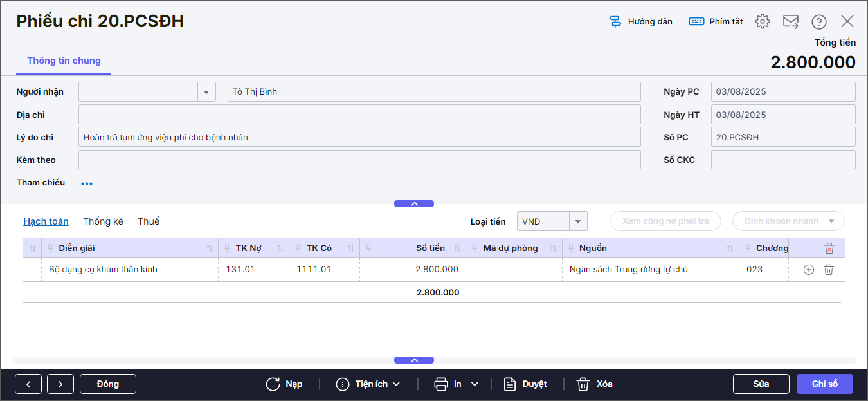The image size is (868, 401).
Task: Switch to the Thống kê tab
Action: pyautogui.click(x=103, y=221)
